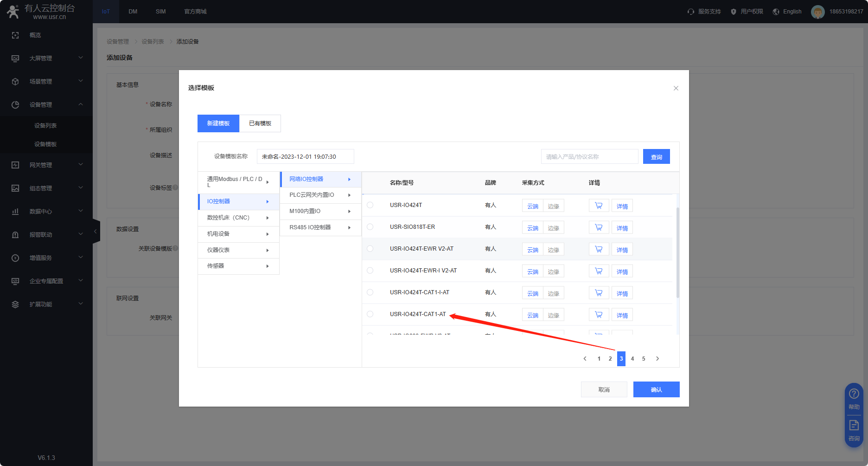Click cart icon for USR-SIO818T-ER
The image size is (868, 466).
point(599,227)
